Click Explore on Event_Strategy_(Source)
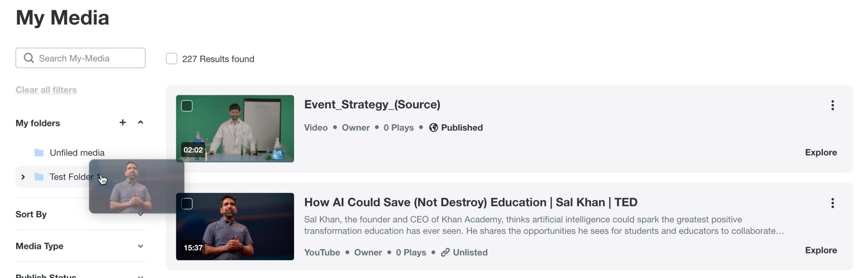The image size is (868, 278). pyautogui.click(x=821, y=152)
